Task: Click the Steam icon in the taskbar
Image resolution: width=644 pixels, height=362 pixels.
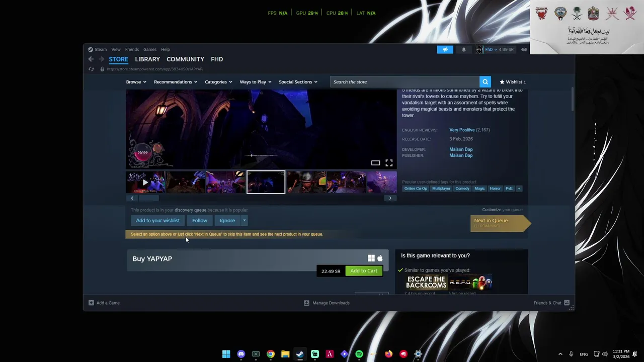Action: tap(300, 354)
